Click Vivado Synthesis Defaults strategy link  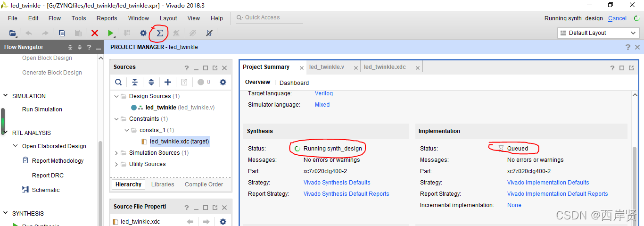click(x=337, y=183)
